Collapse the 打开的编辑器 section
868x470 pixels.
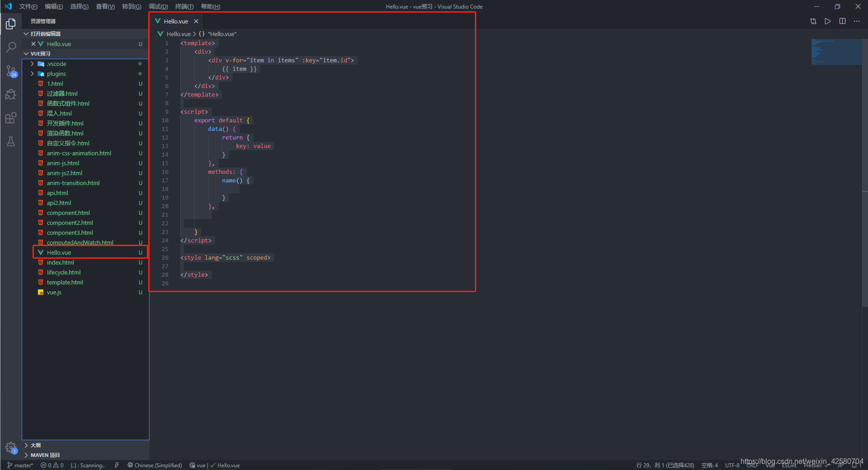[86, 34]
